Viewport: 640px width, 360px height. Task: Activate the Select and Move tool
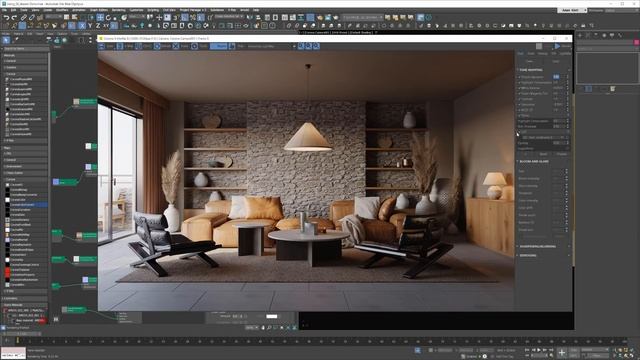pyautogui.click(x=100, y=18)
